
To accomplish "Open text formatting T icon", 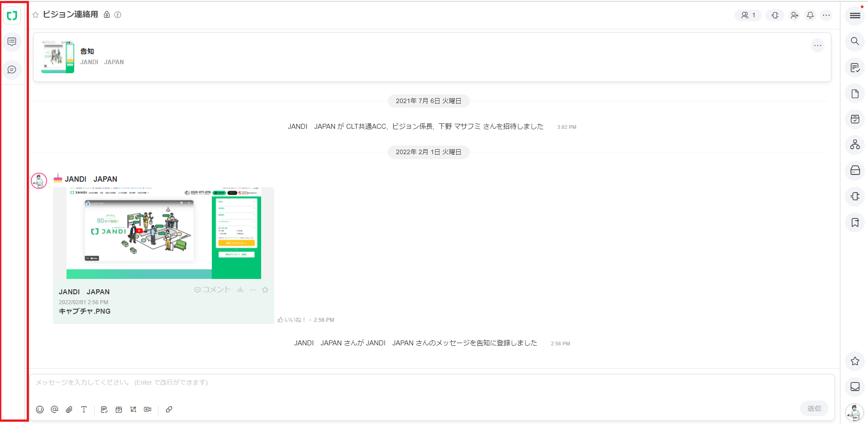I will [84, 410].
